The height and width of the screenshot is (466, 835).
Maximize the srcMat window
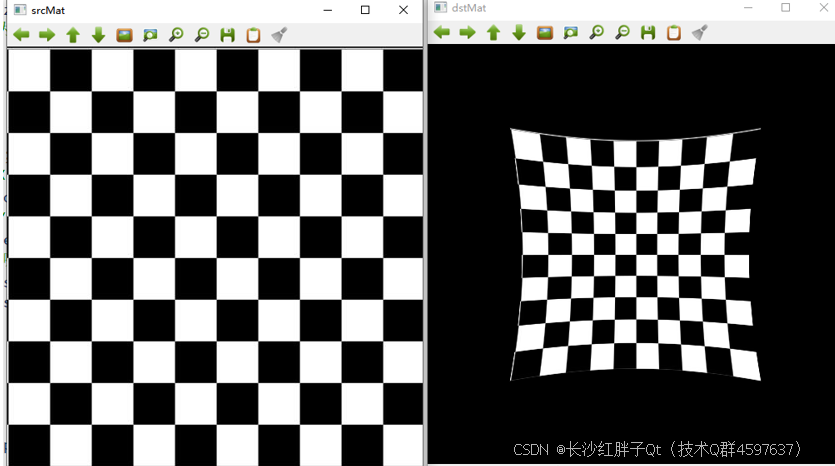tap(365, 10)
